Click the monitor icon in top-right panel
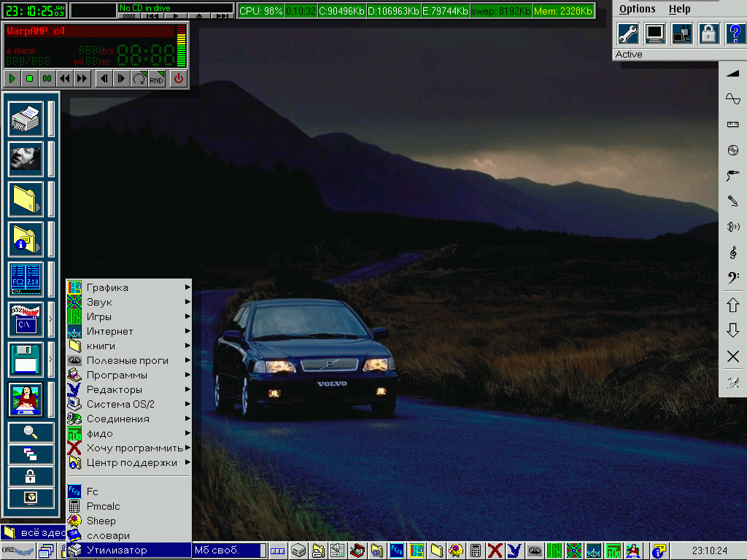747x560 pixels. tap(655, 34)
